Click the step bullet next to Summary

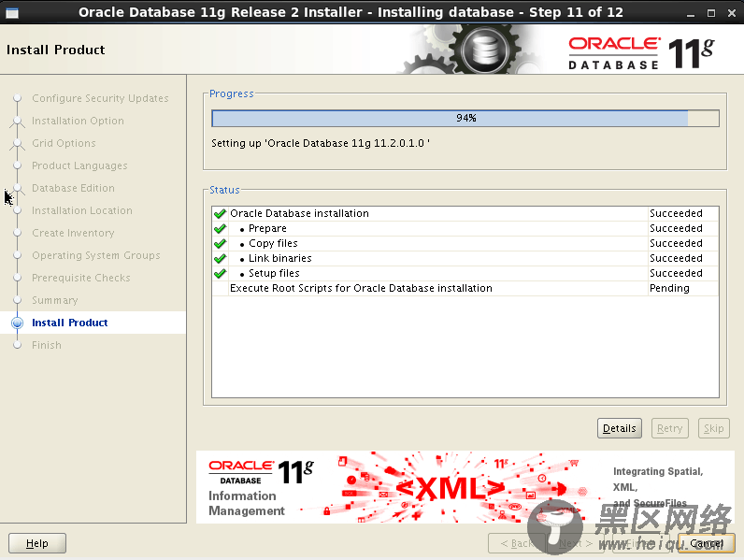pos(18,300)
